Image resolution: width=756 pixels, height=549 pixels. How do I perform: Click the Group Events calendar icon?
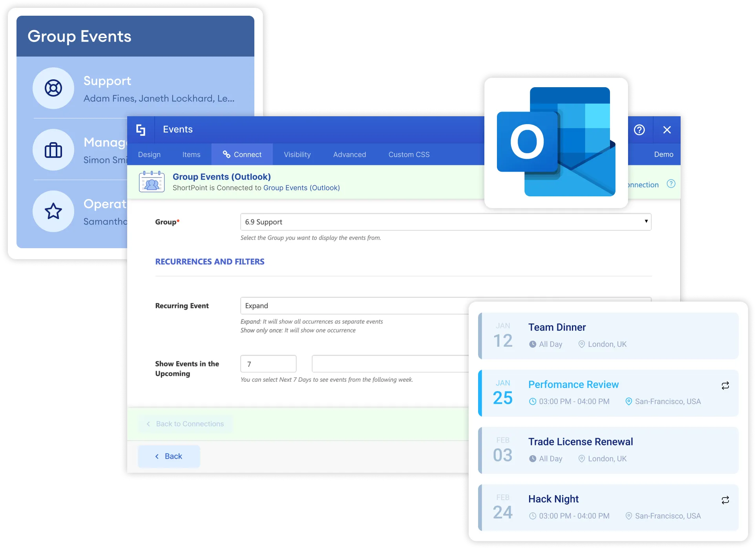click(x=152, y=181)
